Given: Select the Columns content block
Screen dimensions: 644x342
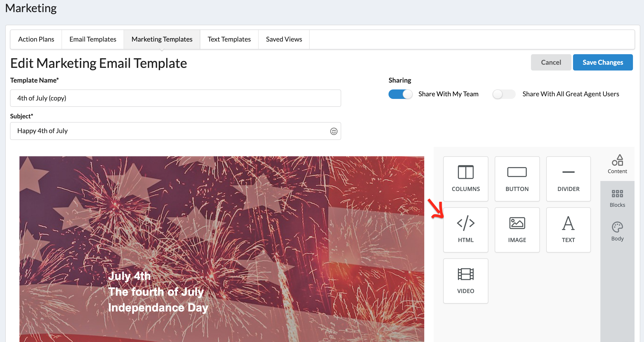Looking at the screenshot, I should point(466,179).
